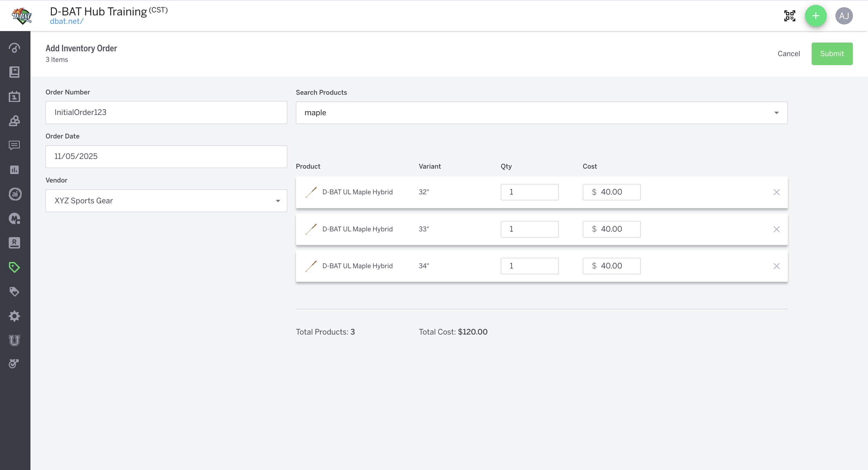The image size is (868, 470).
Task: Open the messages chat sidebar icon
Action: point(14,145)
